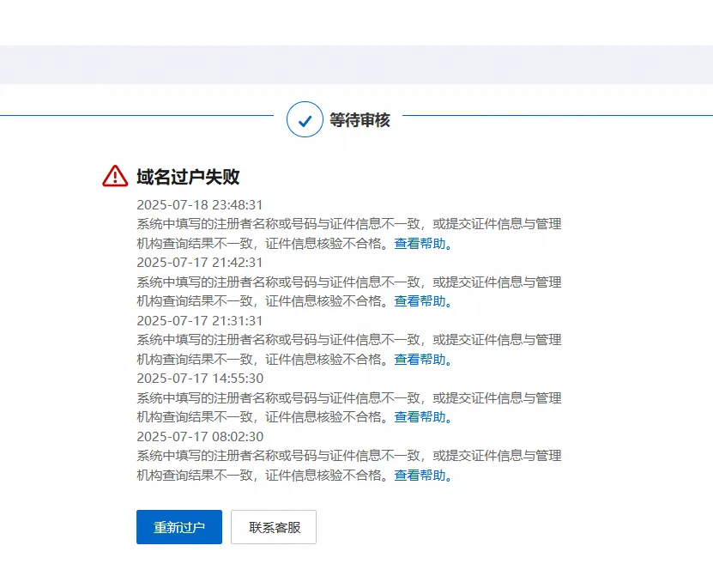Click the 2025-07-17 08:02:30 timestamp
713x588 pixels.
200,436
